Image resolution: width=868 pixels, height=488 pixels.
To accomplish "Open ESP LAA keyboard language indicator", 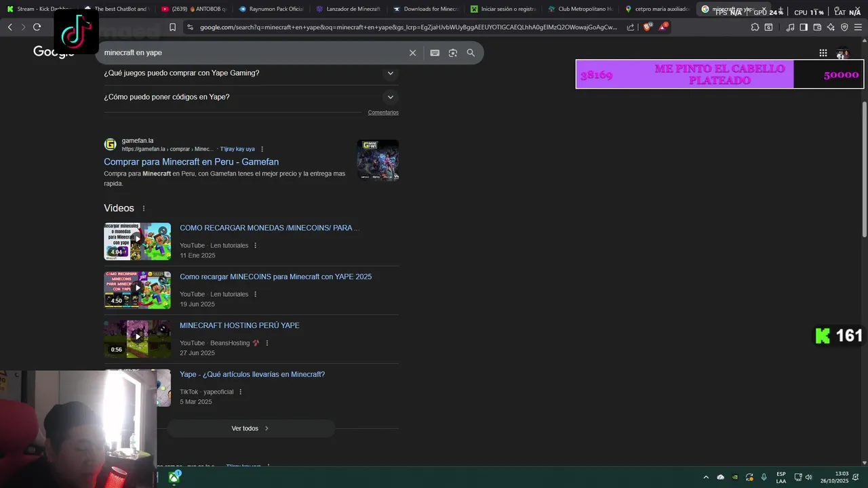I will click(x=781, y=477).
